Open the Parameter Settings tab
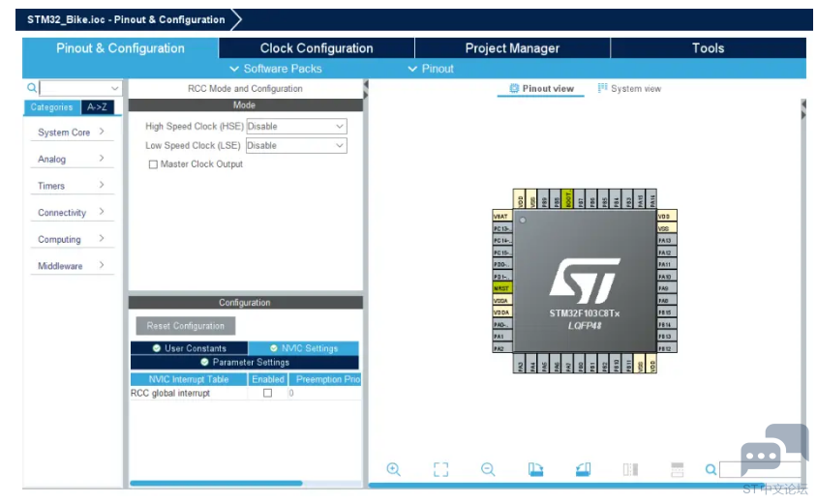The width and height of the screenshot is (817, 504). click(x=244, y=362)
